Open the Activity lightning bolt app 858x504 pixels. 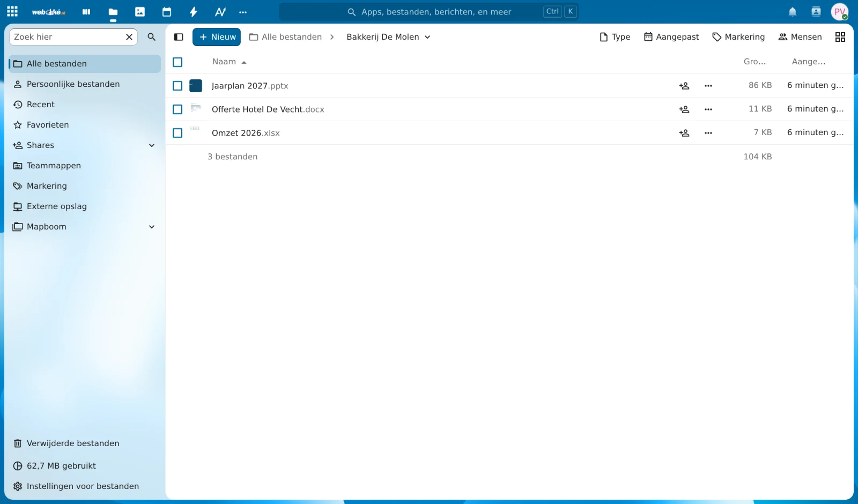pos(194,12)
